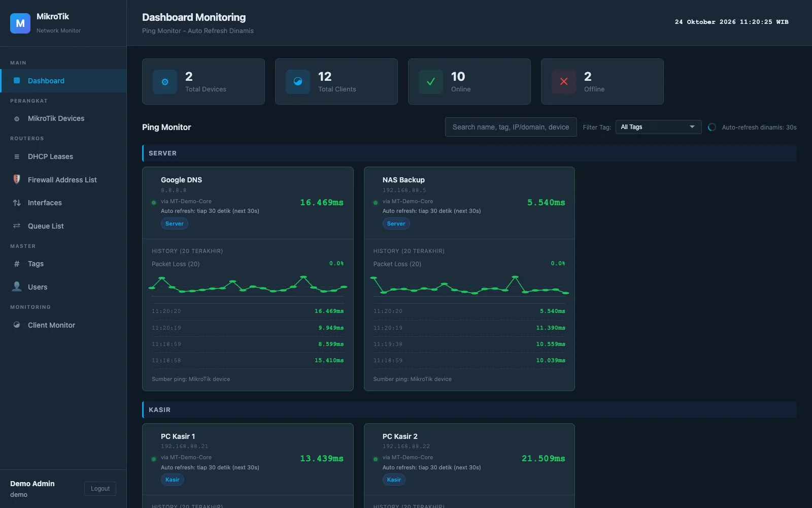Click Google DNS latency 16.469ms value
Image resolution: width=812 pixels, height=508 pixels.
(322, 202)
